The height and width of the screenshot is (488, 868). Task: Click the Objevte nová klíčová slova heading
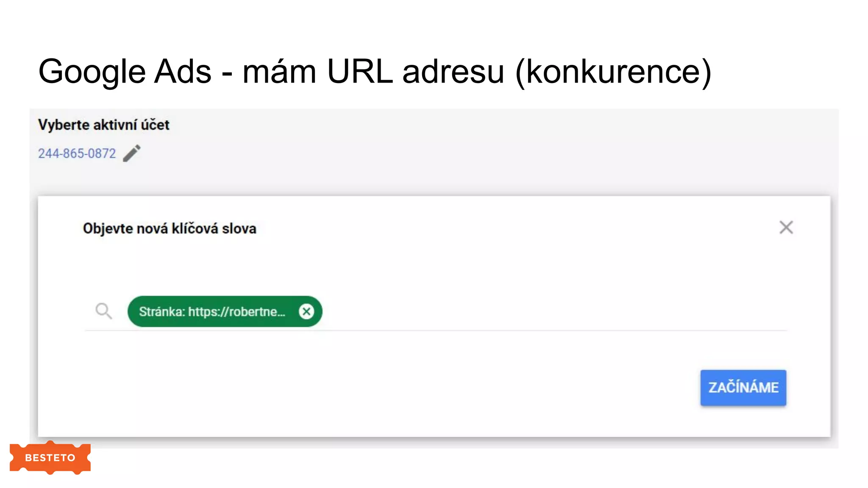pyautogui.click(x=170, y=228)
